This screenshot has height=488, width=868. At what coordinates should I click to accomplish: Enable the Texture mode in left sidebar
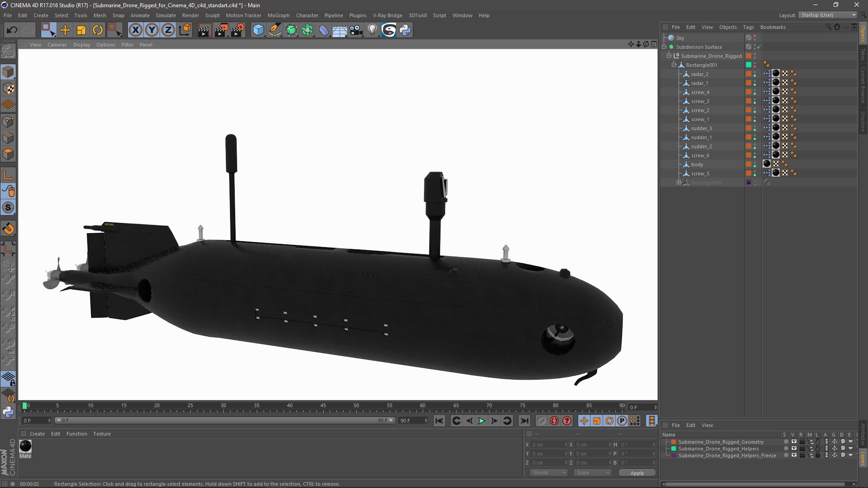point(8,89)
